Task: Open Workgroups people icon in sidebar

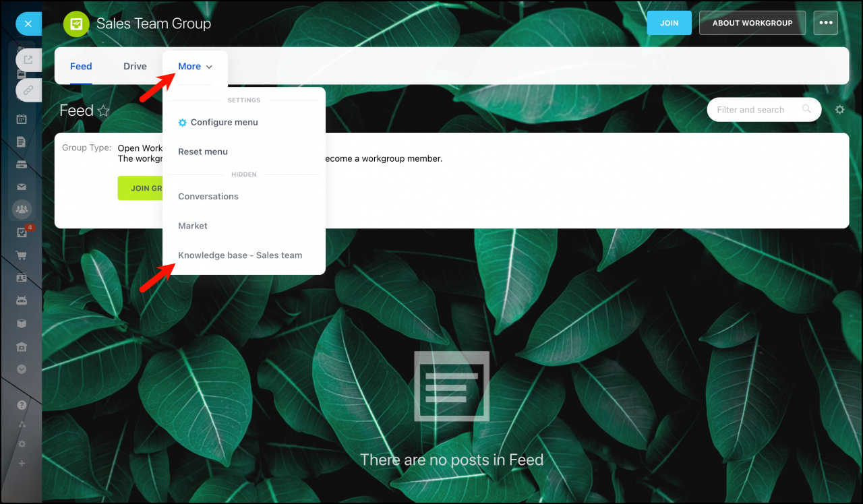Action: tap(22, 210)
